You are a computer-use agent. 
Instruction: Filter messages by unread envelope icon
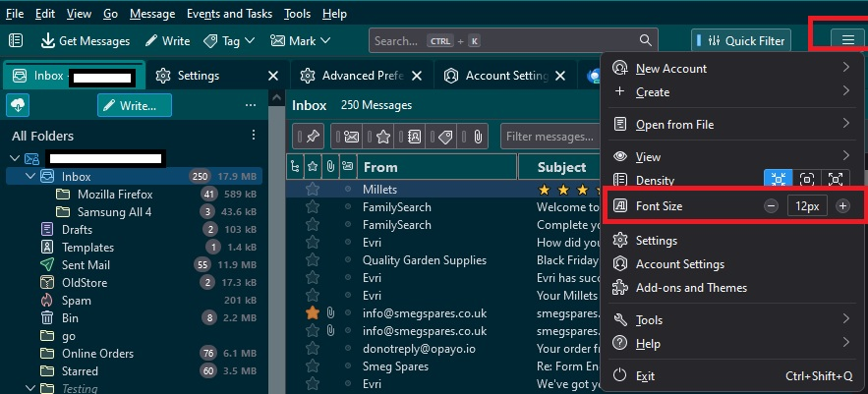point(351,137)
